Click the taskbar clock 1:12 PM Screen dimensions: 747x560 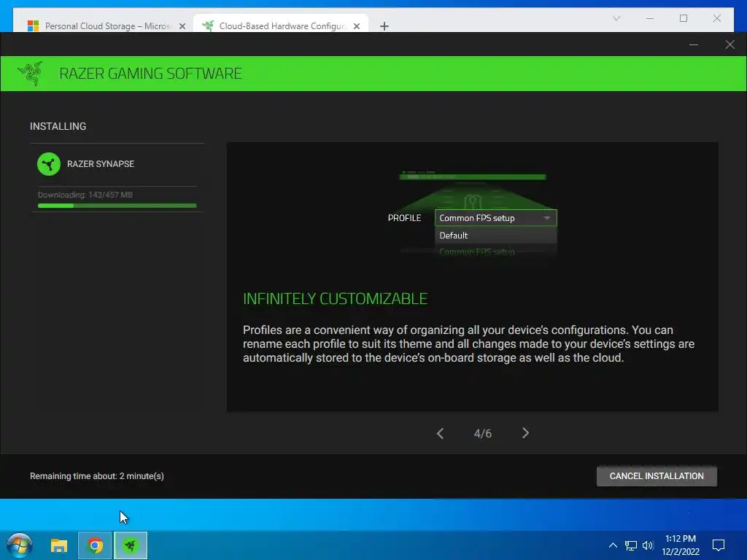pos(681,539)
